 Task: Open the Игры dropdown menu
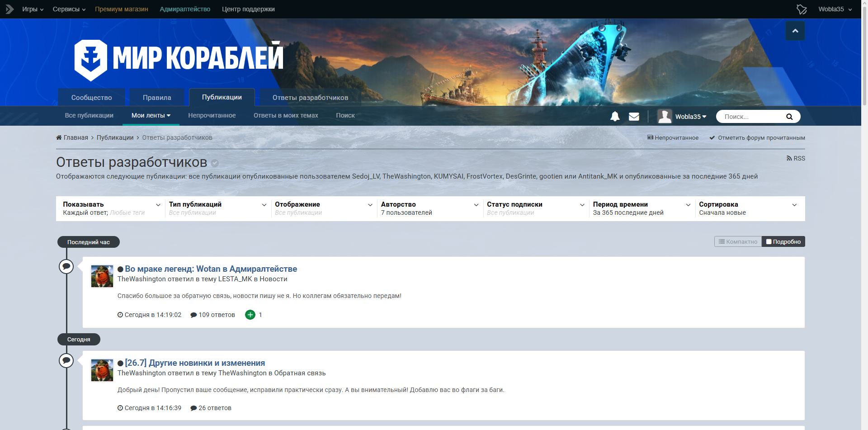(33, 9)
